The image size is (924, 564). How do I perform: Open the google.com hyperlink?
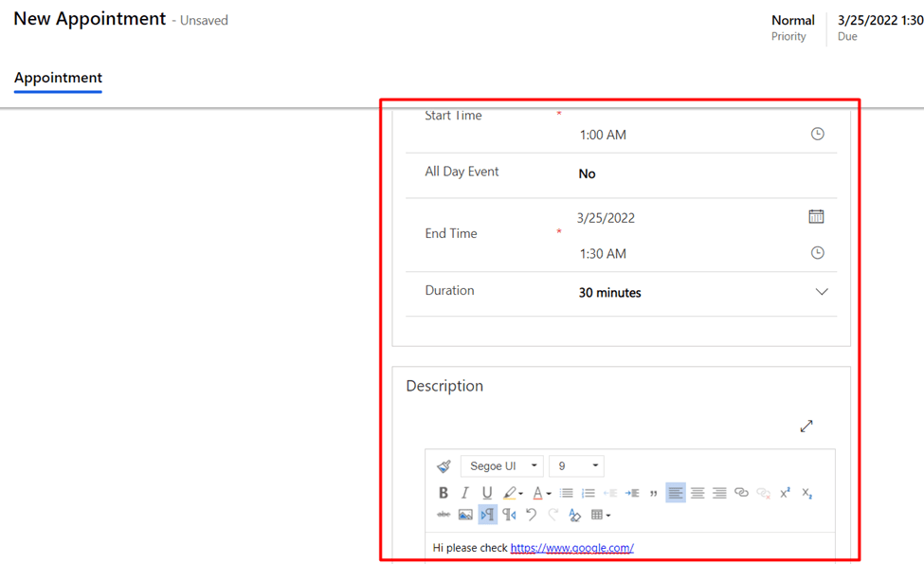pyautogui.click(x=571, y=548)
